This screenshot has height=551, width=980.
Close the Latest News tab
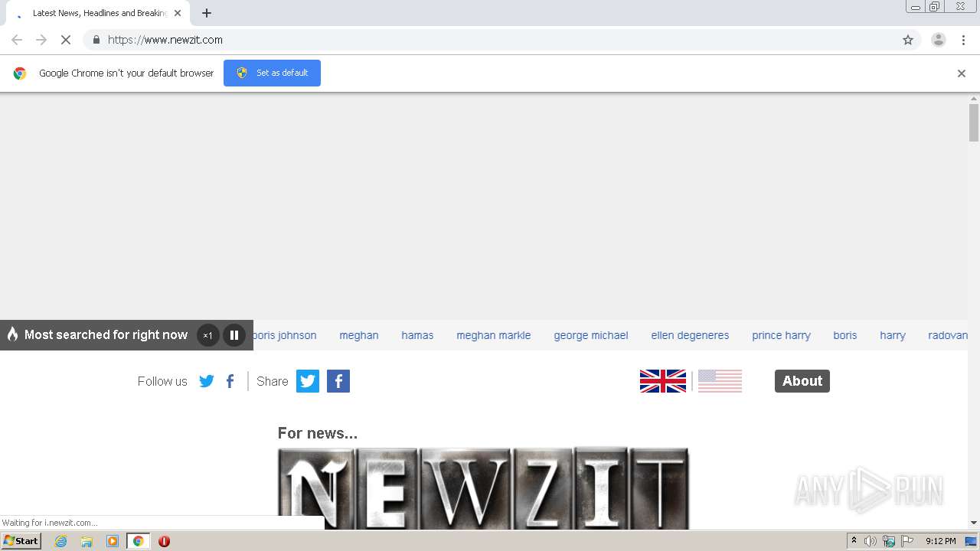[178, 13]
